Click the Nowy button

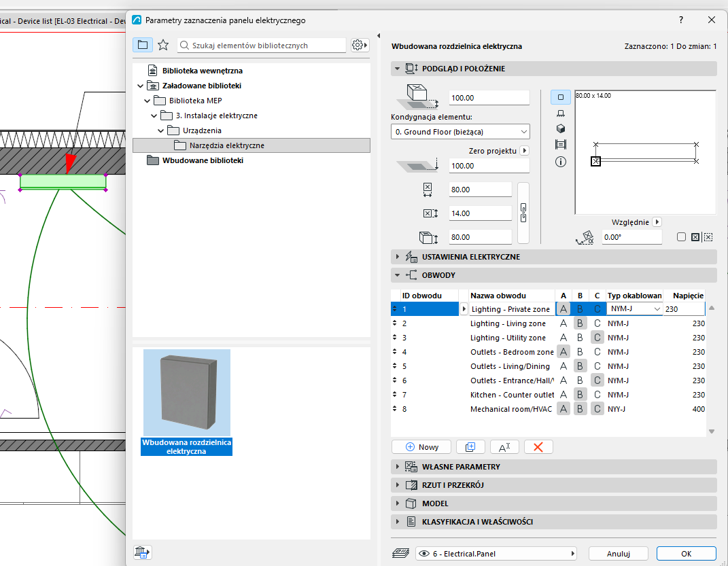(421, 447)
